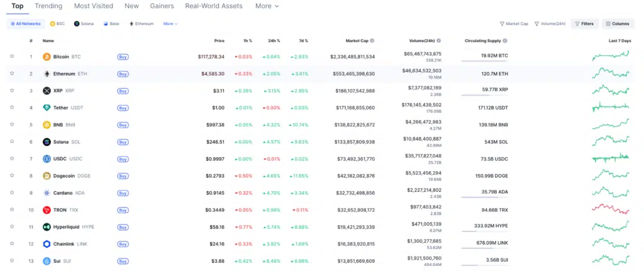Expand the More networks dropdown
This screenshot has height=271, width=644.
click(x=170, y=24)
